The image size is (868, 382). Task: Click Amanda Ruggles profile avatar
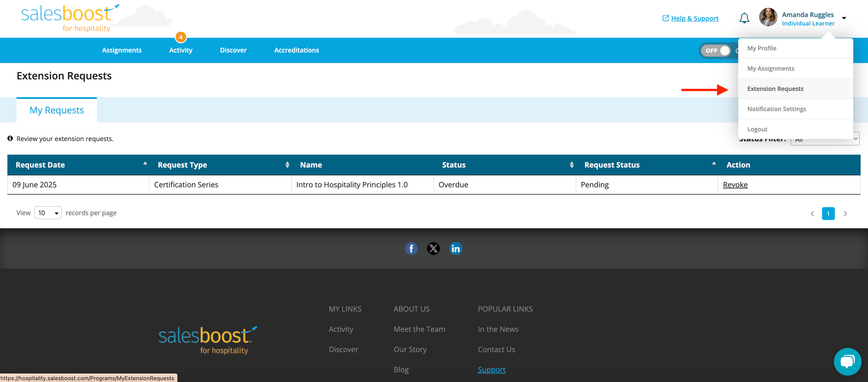pos(768,18)
